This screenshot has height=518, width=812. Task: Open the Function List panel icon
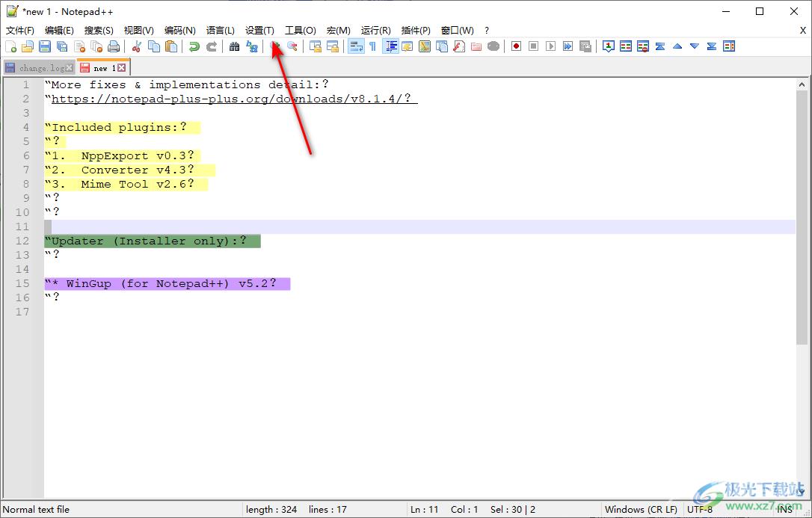click(459, 46)
